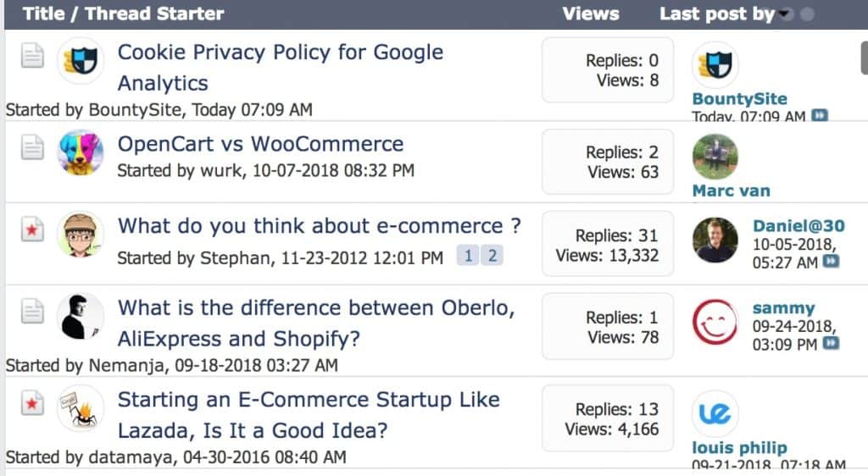
Task: Go to page 1 of e-commerce thread
Action: tap(467, 256)
